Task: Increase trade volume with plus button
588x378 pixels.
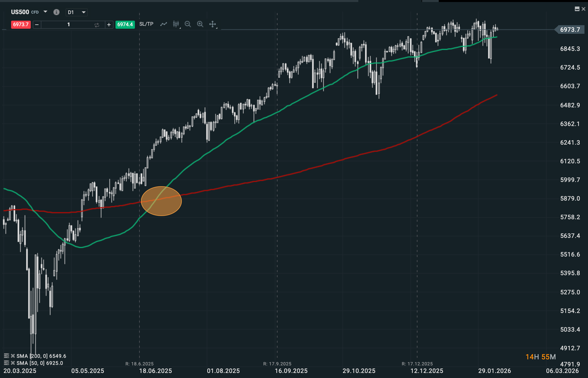Action: (x=109, y=25)
